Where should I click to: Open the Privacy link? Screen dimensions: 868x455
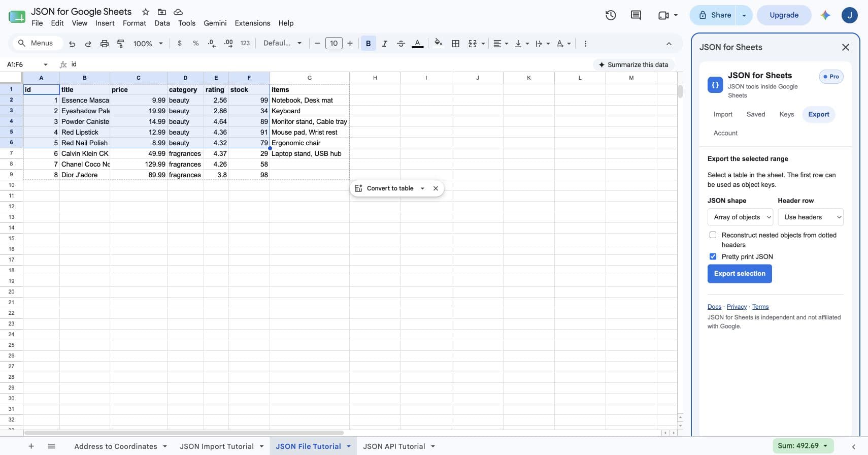pos(737,307)
